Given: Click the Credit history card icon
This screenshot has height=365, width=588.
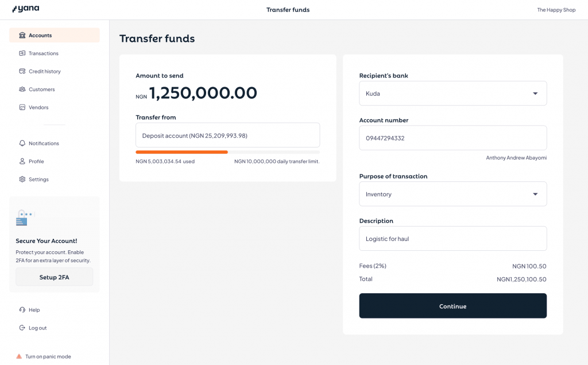Looking at the screenshot, I should coord(22,71).
